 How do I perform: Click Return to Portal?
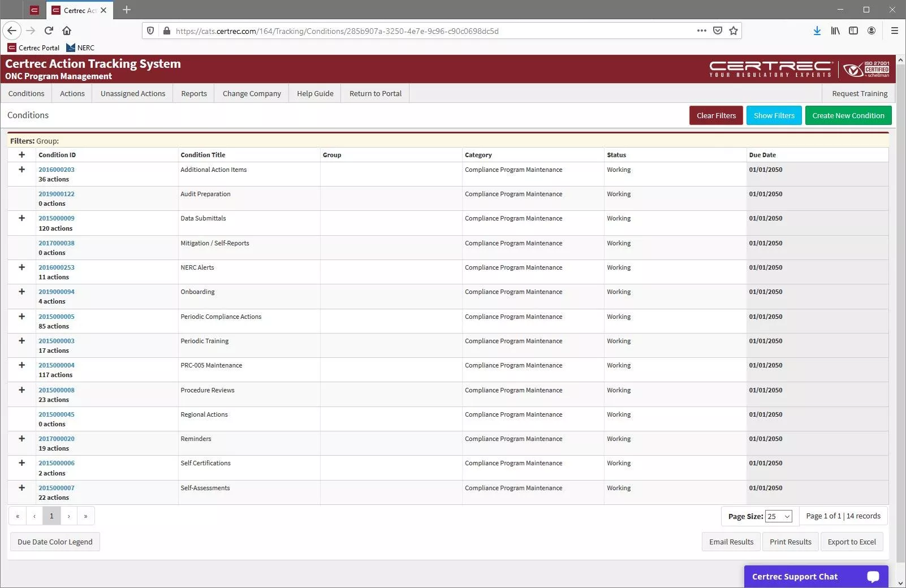pyautogui.click(x=376, y=93)
